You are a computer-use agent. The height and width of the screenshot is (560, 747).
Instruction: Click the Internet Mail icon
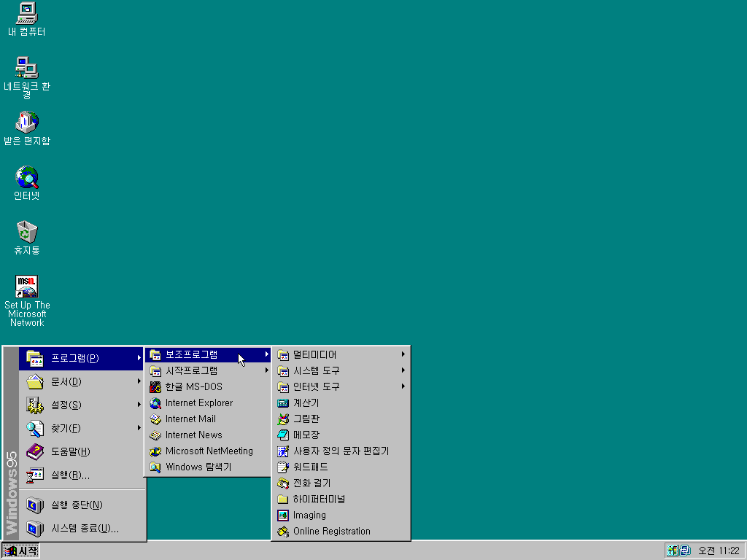click(x=155, y=419)
